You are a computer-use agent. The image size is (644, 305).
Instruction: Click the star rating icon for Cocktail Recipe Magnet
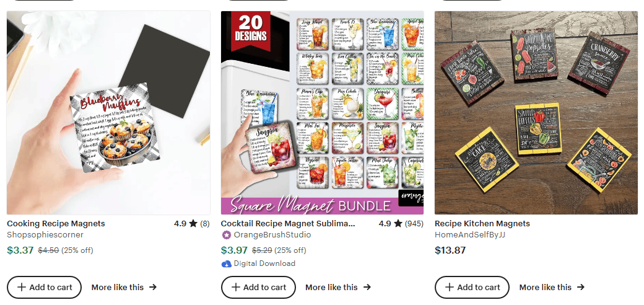pos(398,224)
